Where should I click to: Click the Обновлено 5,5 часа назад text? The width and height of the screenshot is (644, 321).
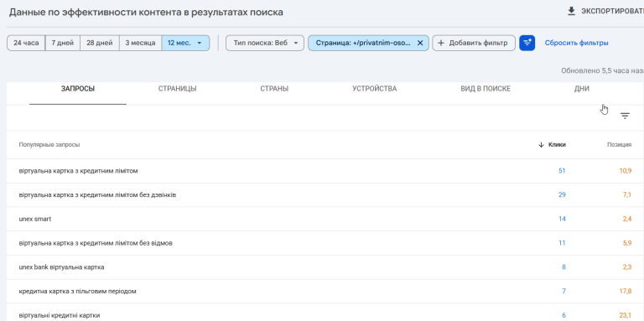603,70
